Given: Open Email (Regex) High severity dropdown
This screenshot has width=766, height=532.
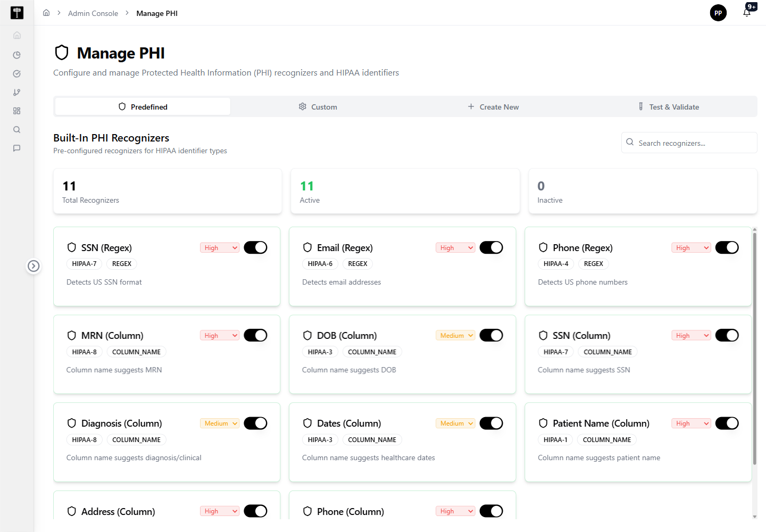Looking at the screenshot, I should 455,248.
